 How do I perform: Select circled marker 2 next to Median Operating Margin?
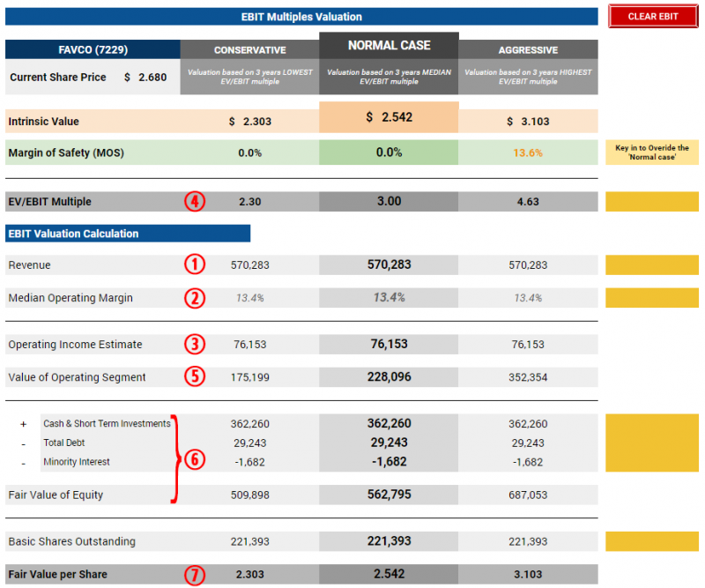pyautogui.click(x=196, y=298)
